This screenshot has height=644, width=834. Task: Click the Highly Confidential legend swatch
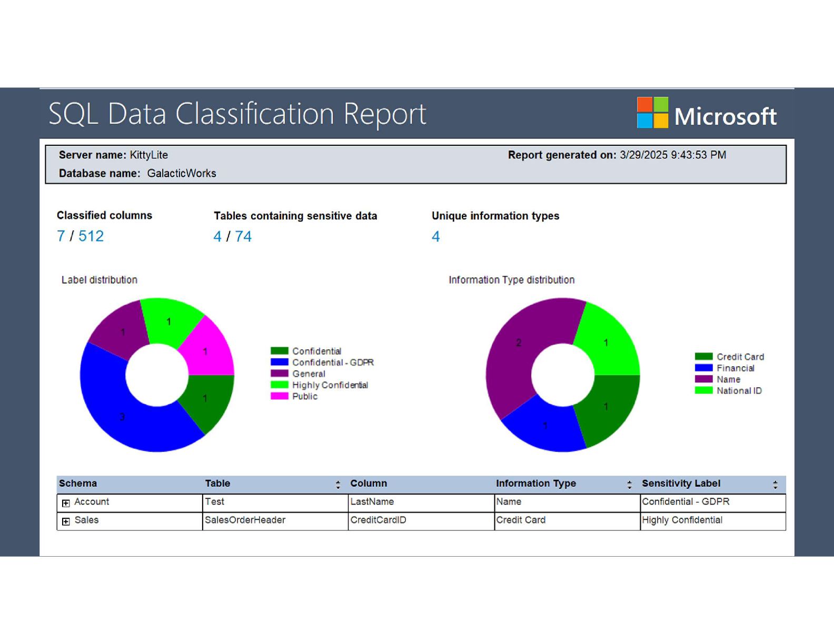click(280, 385)
